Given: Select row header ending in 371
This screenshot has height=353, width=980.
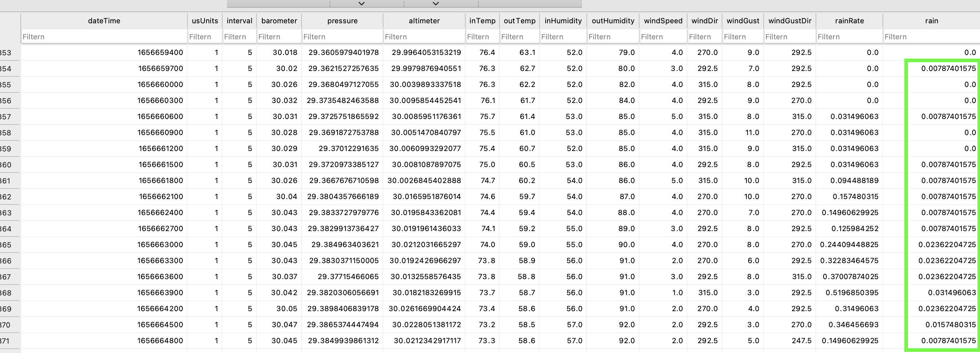Looking at the screenshot, I should click(10, 341).
